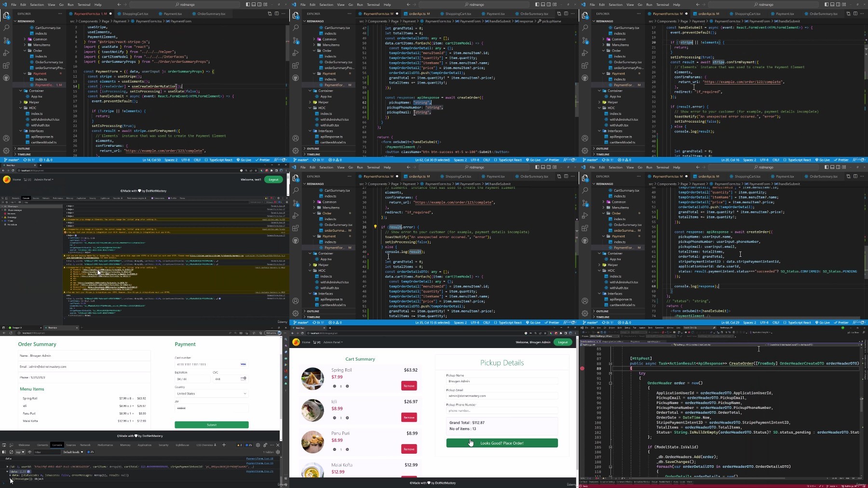This screenshot has height=488, width=868.
Task: Toggle console sidebar icon left of 'top' selector
Action: coord(4,452)
